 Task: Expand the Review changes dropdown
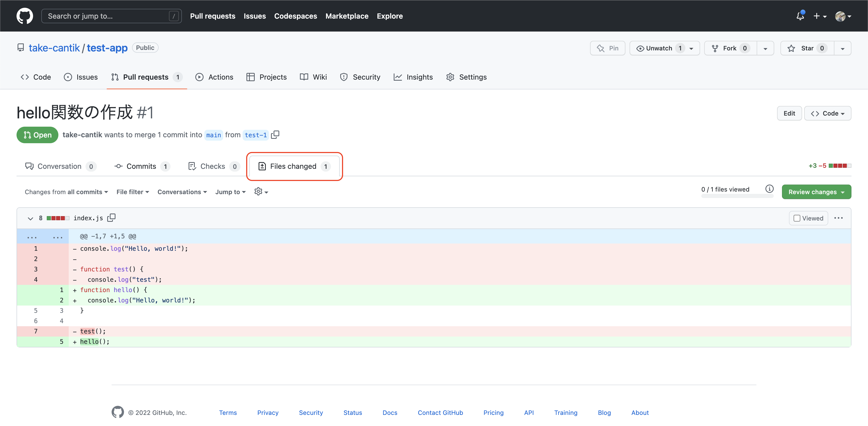[x=816, y=192]
